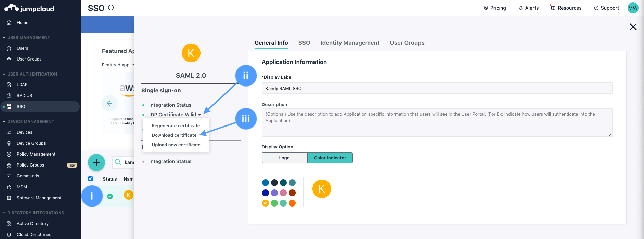
Task: Click the Software Management icon
Action: [x=9, y=198]
